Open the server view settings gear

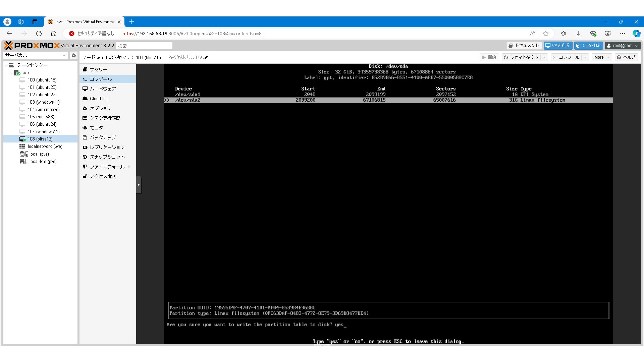tap(74, 55)
